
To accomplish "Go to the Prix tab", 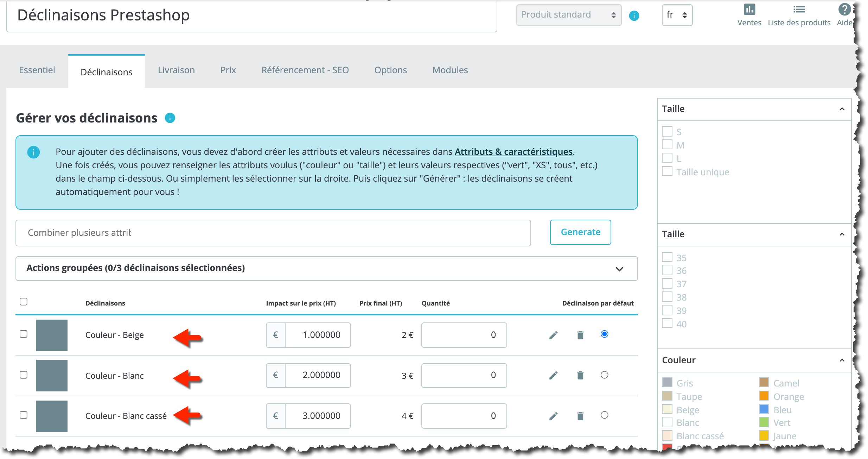I will pos(228,70).
